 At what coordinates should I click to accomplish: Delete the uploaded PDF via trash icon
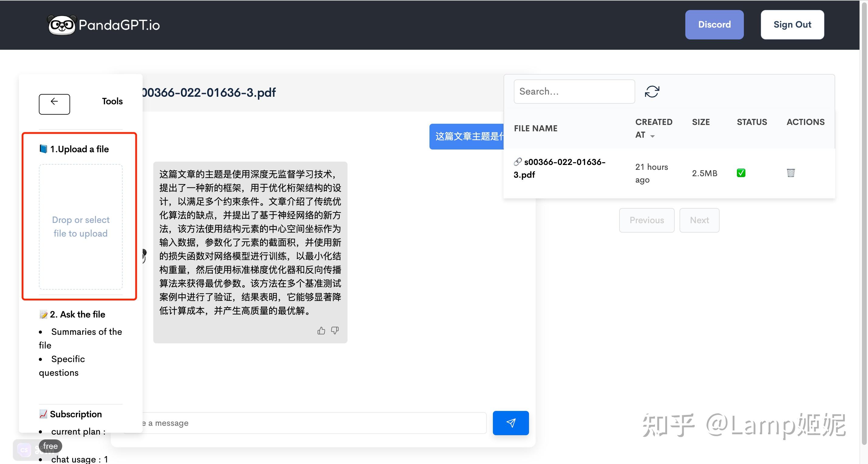click(791, 173)
